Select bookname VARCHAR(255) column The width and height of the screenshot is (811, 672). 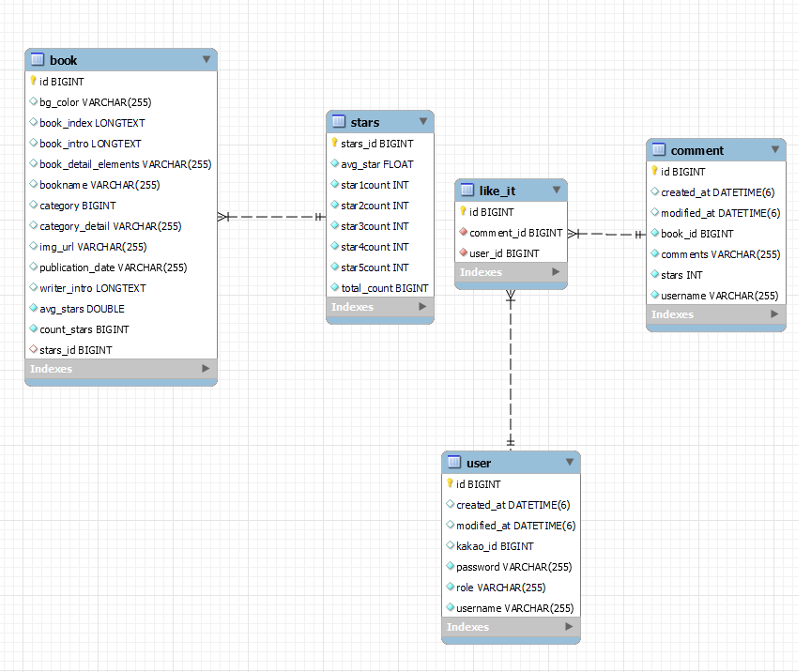(x=121, y=185)
